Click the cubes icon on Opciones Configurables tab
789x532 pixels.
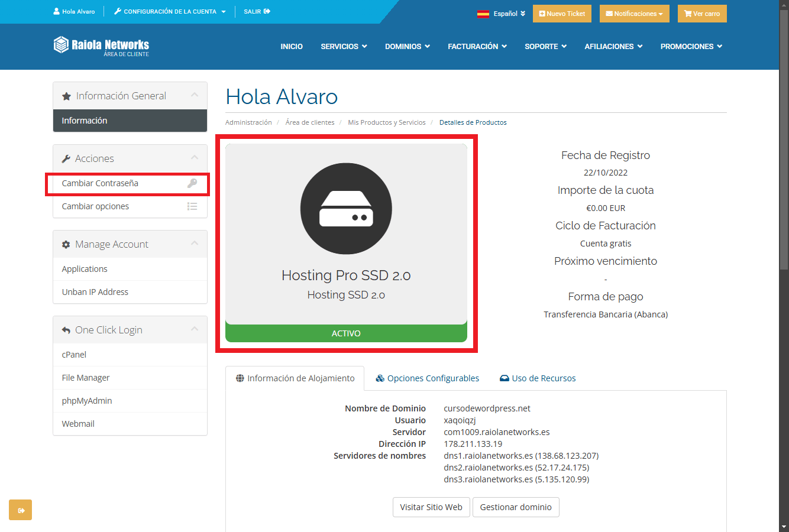380,378
